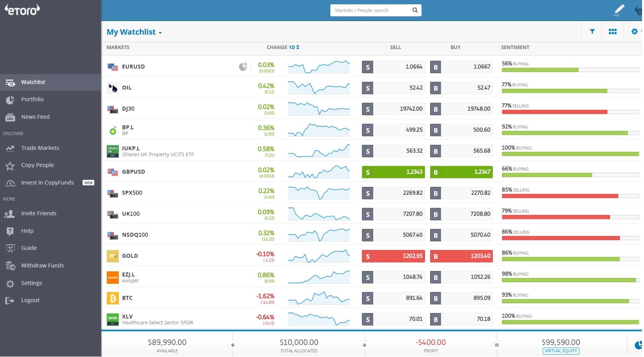Click the -$400.00 profit value
Screen dimensions: 644x357
tap(431, 342)
